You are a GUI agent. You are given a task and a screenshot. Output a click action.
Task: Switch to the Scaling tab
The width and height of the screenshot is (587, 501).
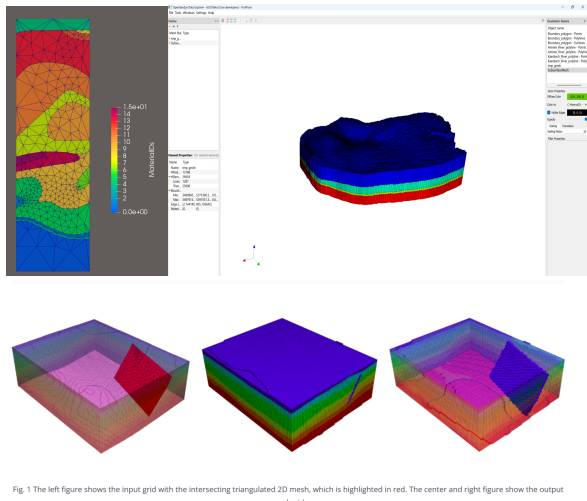pyautogui.click(x=553, y=126)
